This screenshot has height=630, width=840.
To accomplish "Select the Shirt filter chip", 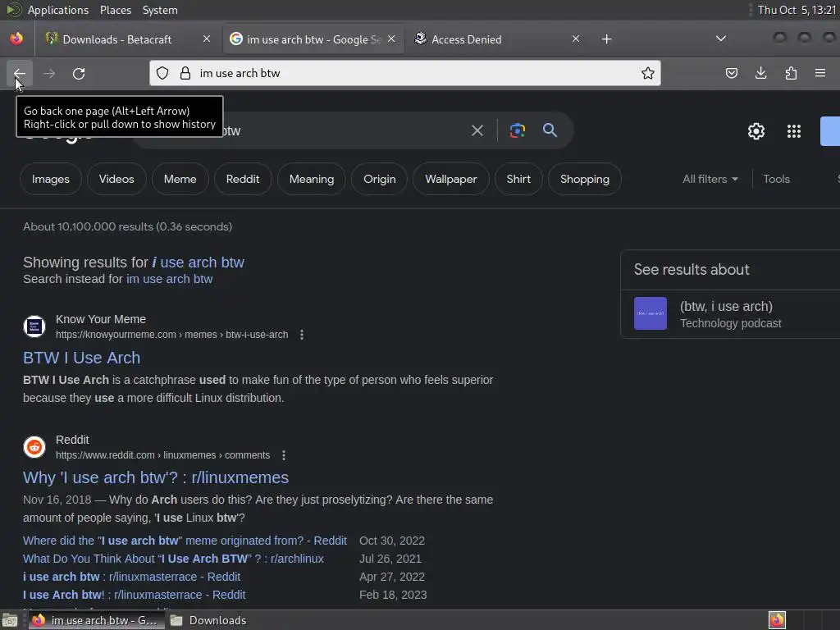I will pos(518,179).
